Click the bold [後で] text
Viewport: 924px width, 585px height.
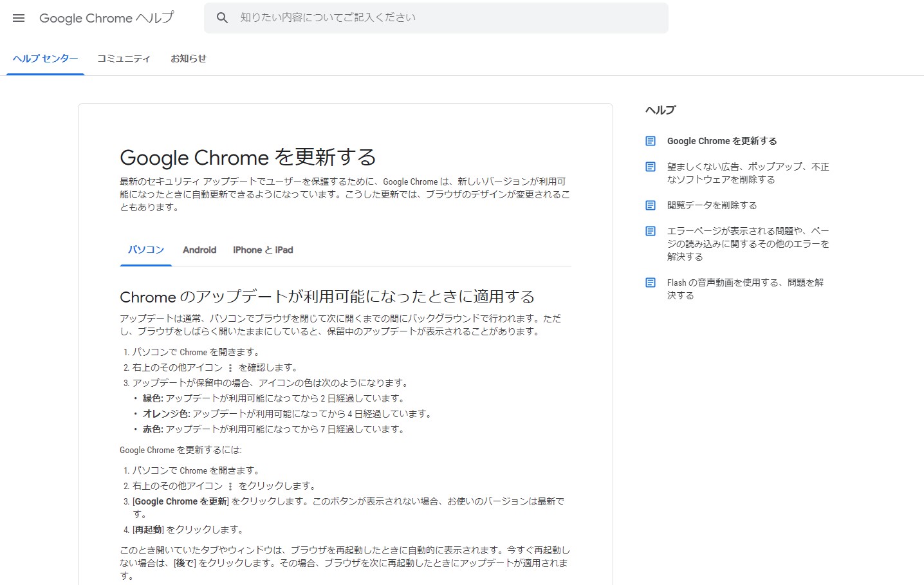click(185, 563)
